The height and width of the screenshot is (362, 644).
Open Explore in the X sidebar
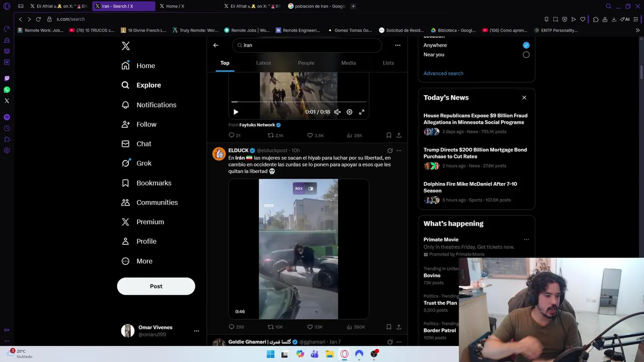141,85
